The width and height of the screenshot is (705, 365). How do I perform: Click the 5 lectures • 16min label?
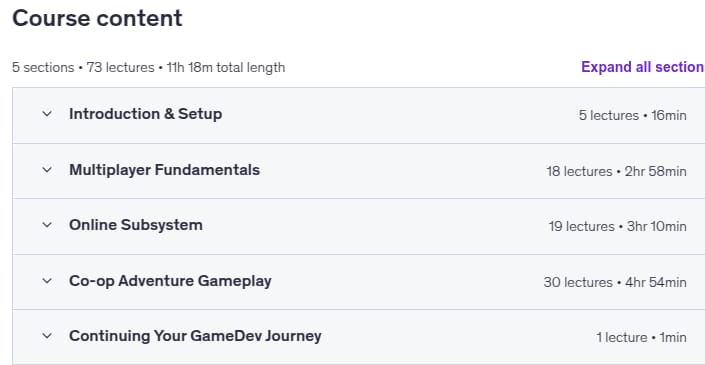pyautogui.click(x=632, y=116)
